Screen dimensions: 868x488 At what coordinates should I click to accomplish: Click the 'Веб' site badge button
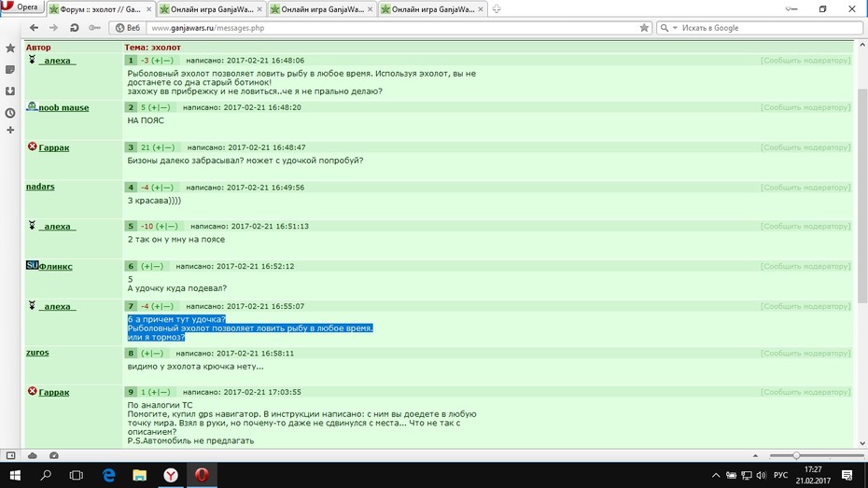(127, 28)
